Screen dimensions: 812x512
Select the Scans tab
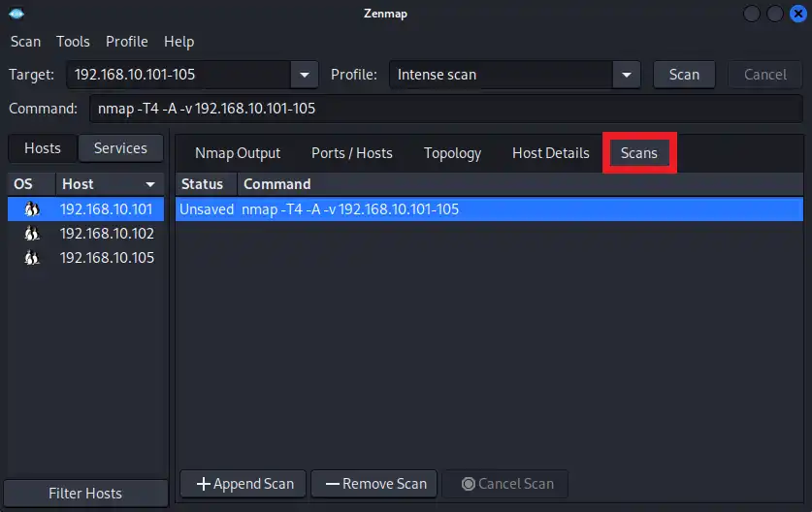[x=639, y=153]
